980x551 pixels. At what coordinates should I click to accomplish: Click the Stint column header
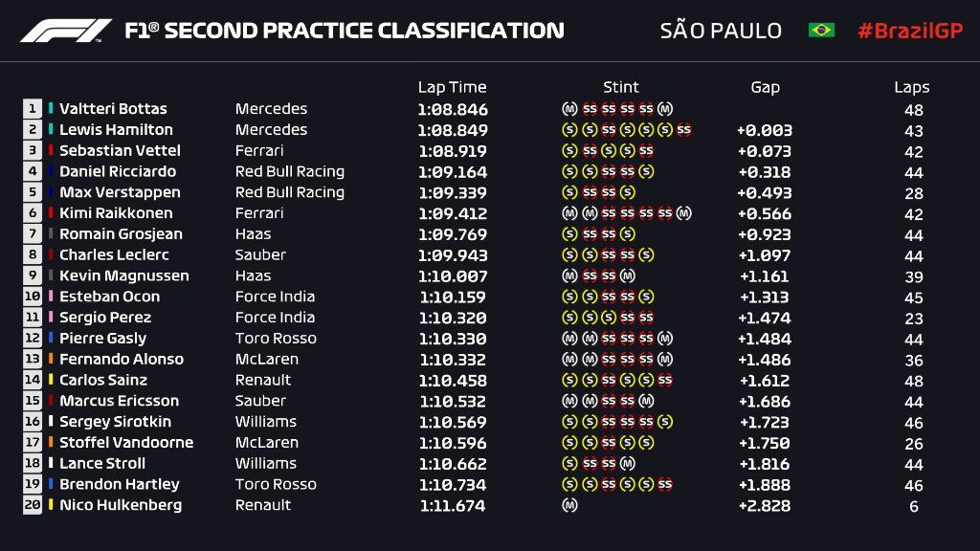tap(620, 87)
